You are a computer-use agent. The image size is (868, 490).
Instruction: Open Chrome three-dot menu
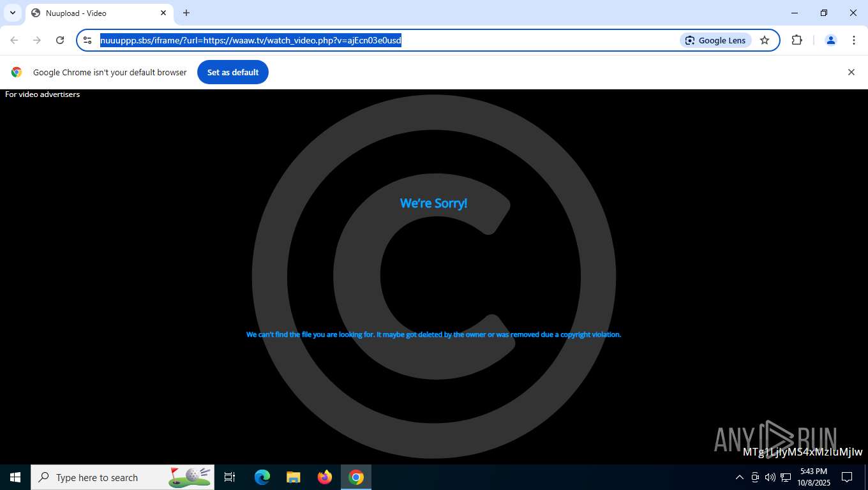(x=854, y=40)
